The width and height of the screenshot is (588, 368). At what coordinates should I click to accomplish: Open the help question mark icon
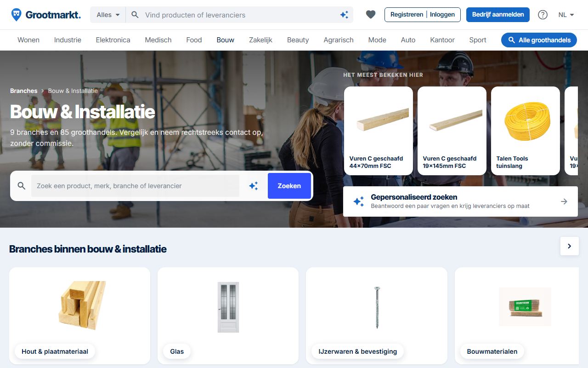pyautogui.click(x=543, y=15)
